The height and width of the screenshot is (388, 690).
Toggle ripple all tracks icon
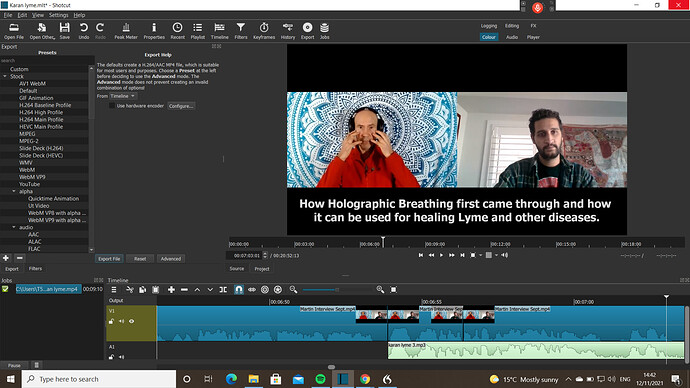[x=278, y=289]
